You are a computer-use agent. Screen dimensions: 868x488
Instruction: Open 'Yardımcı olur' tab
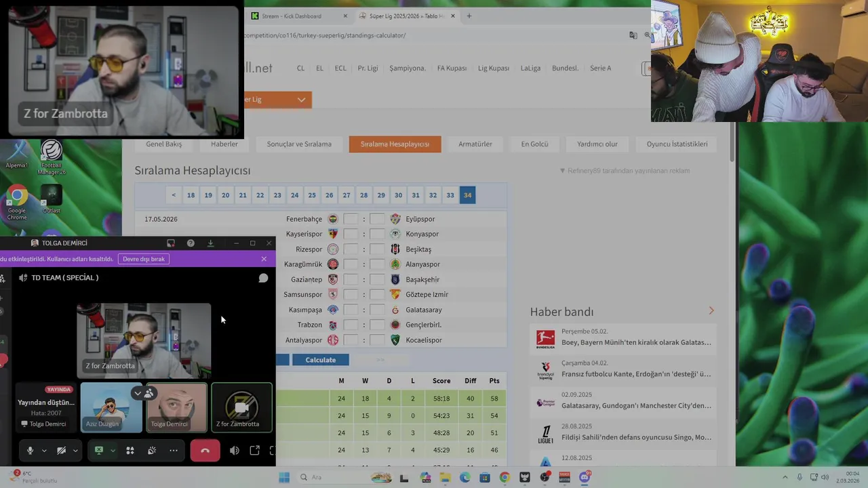[597, 144]
